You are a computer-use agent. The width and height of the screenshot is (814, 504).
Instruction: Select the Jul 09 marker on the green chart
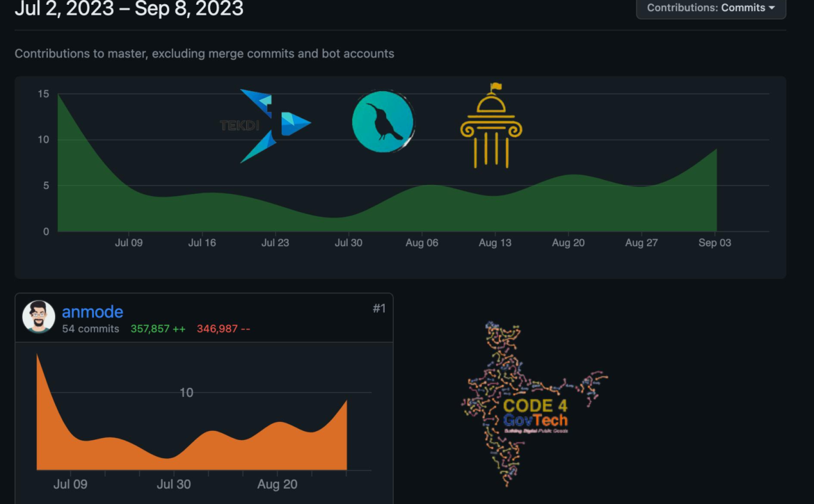tap(129, 243)
